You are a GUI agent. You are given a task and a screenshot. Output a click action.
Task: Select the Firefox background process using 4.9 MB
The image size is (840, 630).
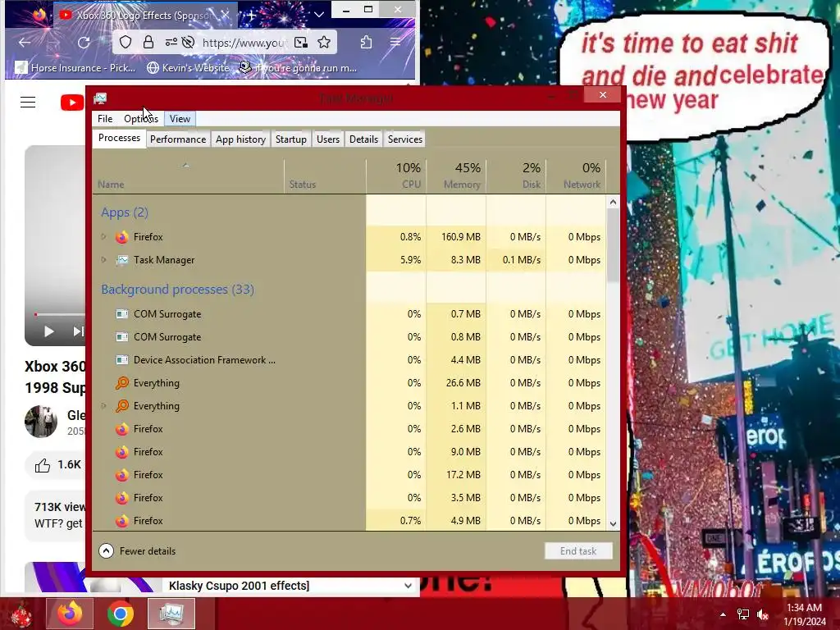click(349, 521)
